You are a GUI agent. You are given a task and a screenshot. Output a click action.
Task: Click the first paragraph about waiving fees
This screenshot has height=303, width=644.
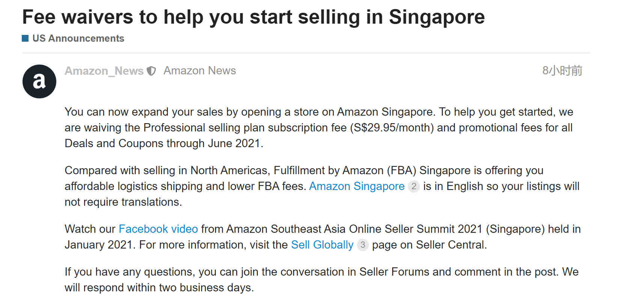tap(319, 128)
